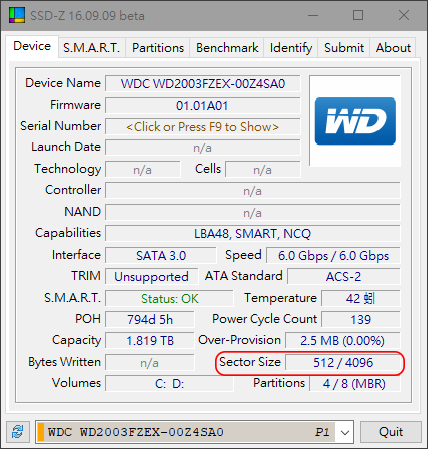Switch to the Partitions tab
The image size is (428, 449).
[x=158, y=48]
